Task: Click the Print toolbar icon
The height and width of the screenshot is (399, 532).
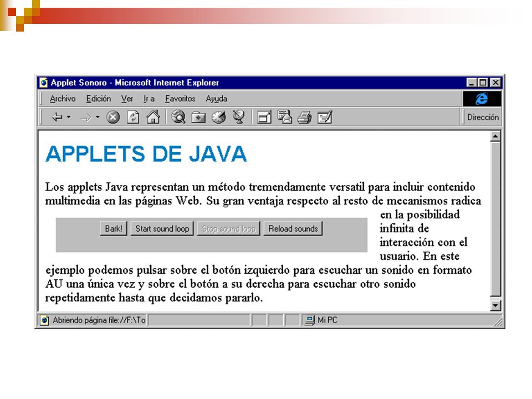Action: 304,117
